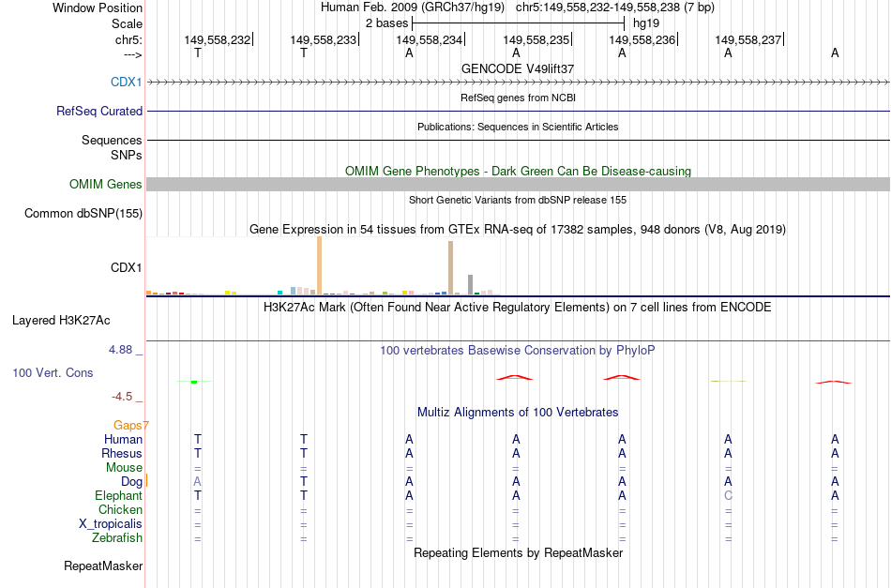Click the Mouse species label
The image size is (891, 588).
point(124,468)
